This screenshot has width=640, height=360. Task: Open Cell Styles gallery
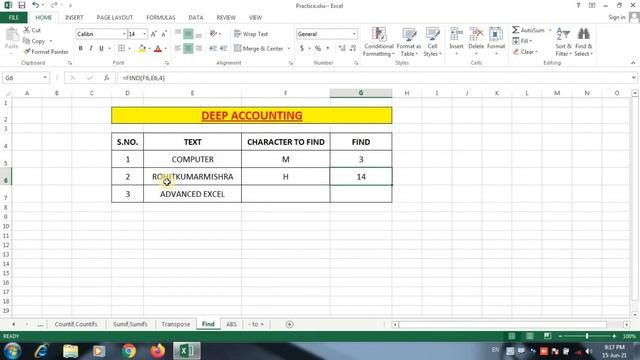(432, 42)
